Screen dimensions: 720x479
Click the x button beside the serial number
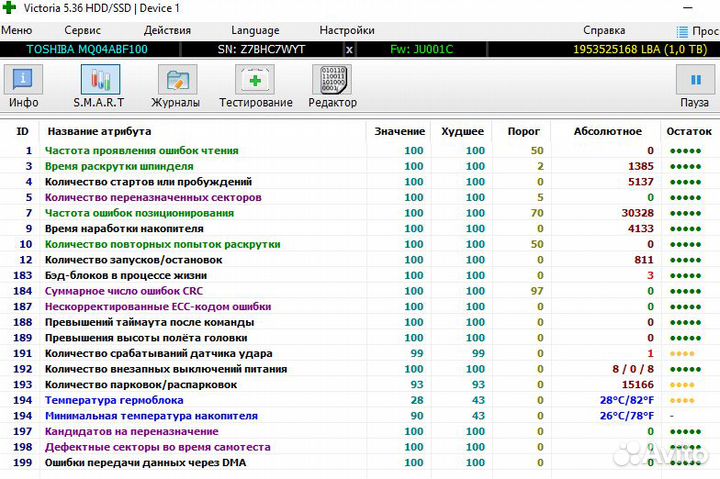349,49
